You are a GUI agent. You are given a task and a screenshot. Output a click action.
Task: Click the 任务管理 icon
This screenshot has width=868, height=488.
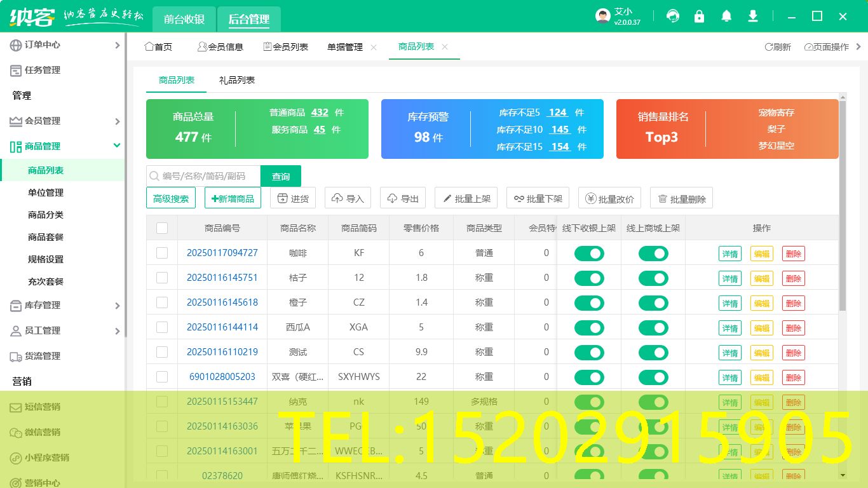[16, 71]
